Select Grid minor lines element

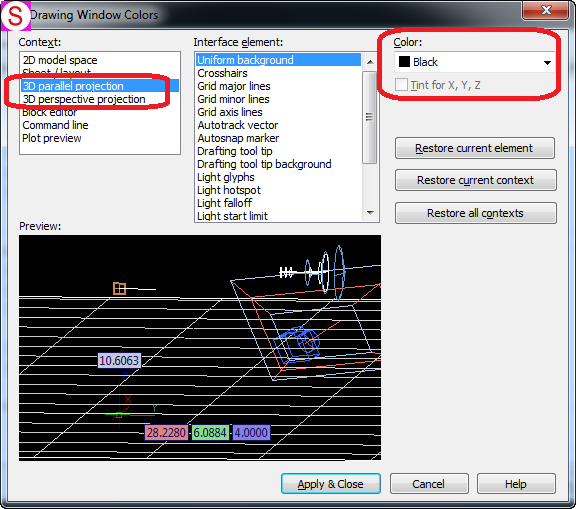click(278, 99)
